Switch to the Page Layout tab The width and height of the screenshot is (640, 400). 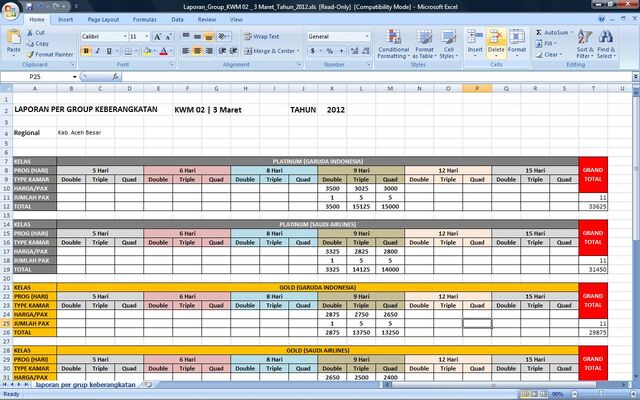(x=103, y=19)
